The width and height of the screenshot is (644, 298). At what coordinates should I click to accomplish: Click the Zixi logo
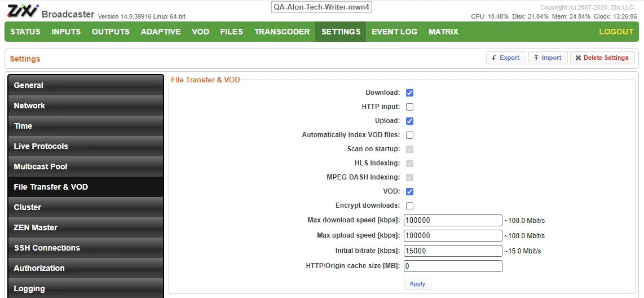(23, 11)
